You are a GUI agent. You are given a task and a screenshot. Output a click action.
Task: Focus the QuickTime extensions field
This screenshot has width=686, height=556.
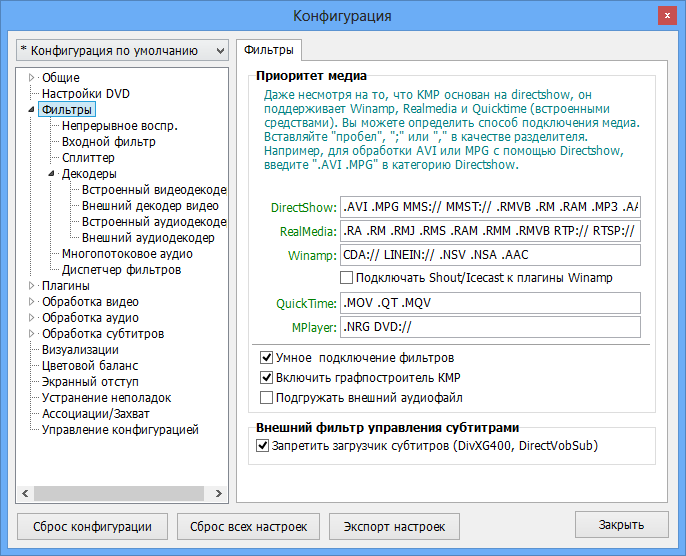(x=490, y=303)
